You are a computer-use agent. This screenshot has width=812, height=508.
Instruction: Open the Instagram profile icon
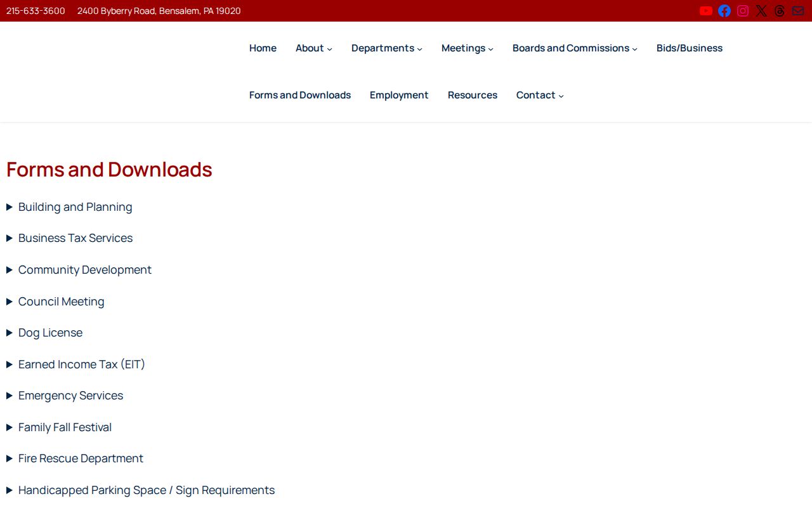click(743, 11)
